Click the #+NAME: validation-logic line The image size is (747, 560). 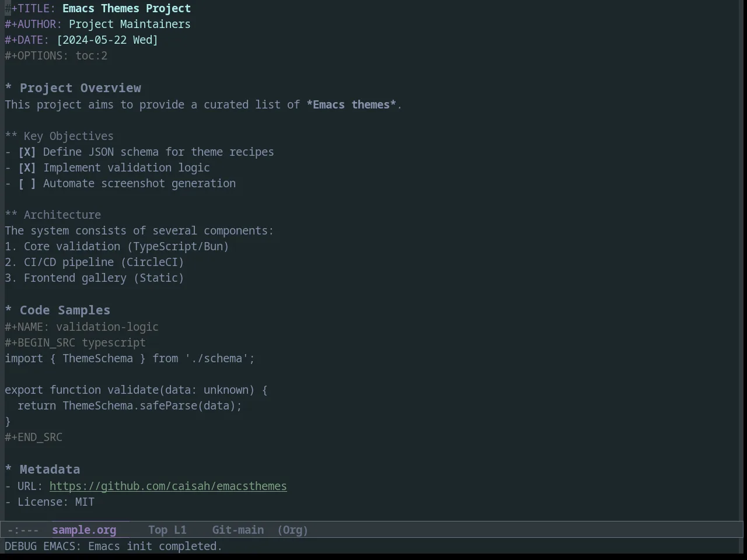(x=82, y=327)
